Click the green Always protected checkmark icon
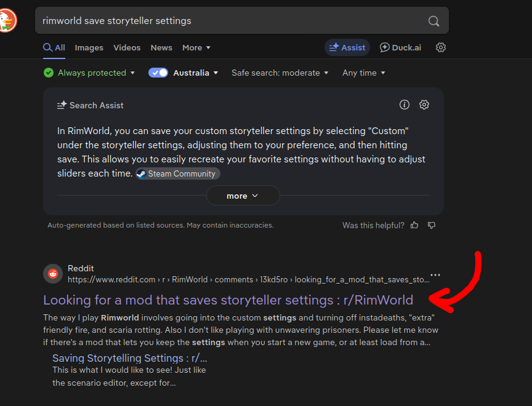532x406 pixels. (49, 73)
